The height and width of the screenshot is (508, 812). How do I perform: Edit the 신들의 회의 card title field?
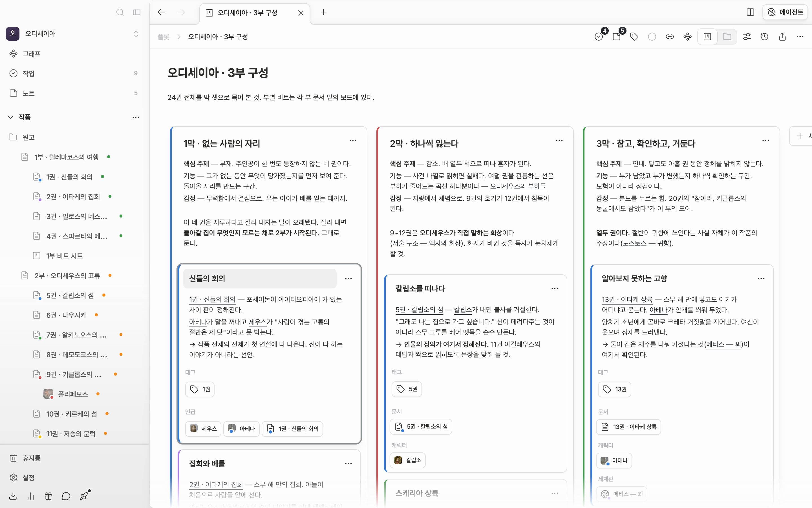pyautogui.click(x=260, y=278)
